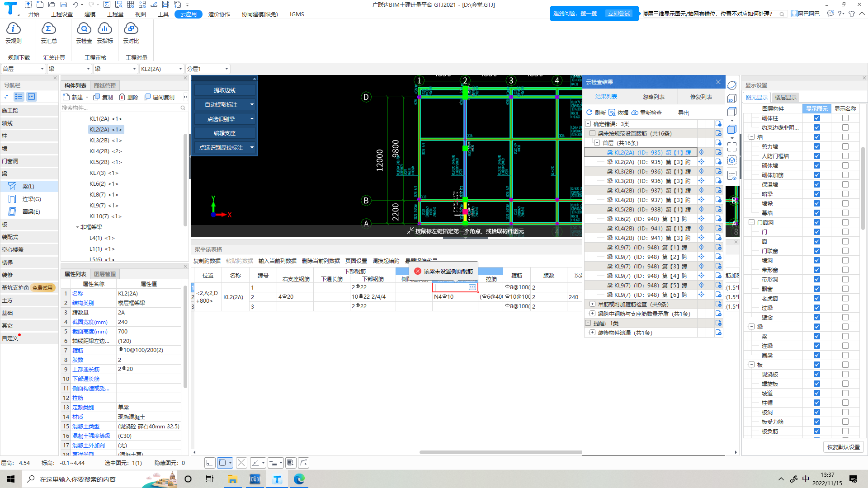868x488 pixels.
Task: Open File Explorer from the taskbar
Action: coord(232,479)
